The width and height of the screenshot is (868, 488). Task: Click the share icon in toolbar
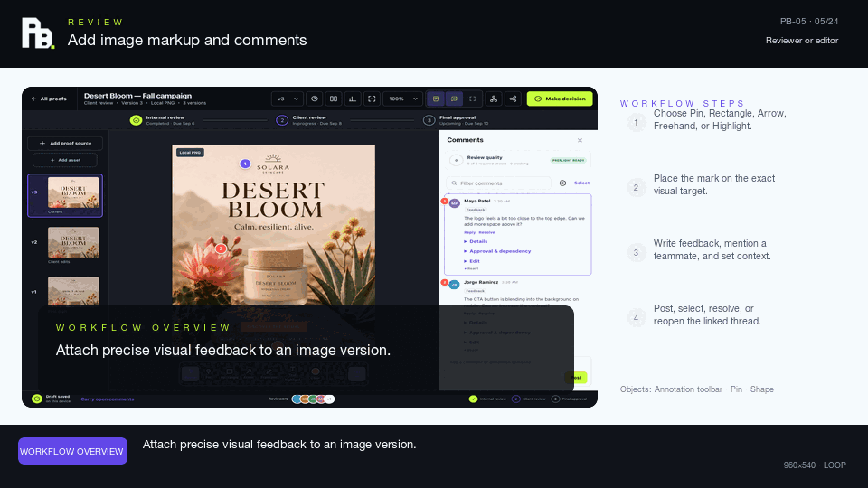(513, 99)
